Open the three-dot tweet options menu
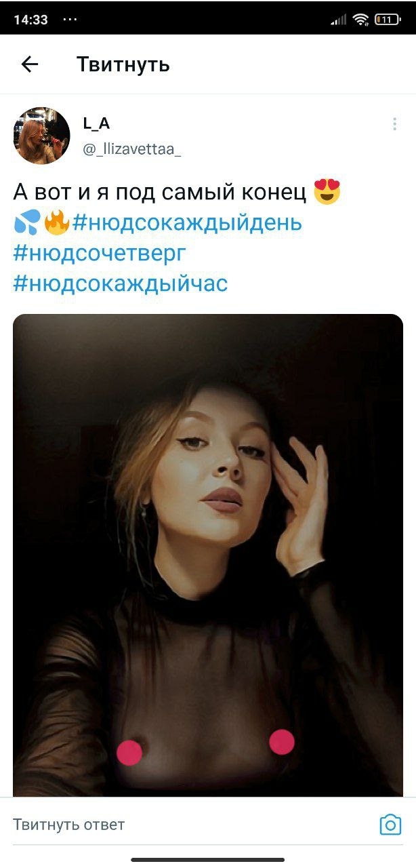Image resolution: width=416 pixels, height=868 pixels. 394,123
